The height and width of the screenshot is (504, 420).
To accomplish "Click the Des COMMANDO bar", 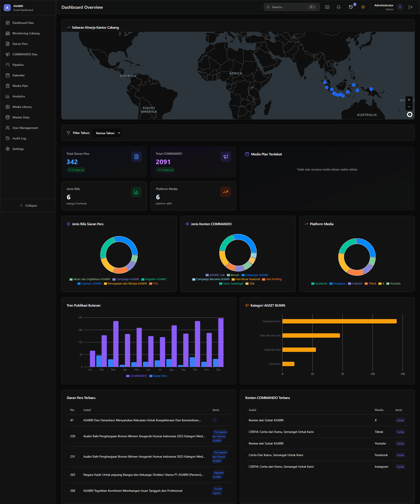I will (x=221, y=342).
